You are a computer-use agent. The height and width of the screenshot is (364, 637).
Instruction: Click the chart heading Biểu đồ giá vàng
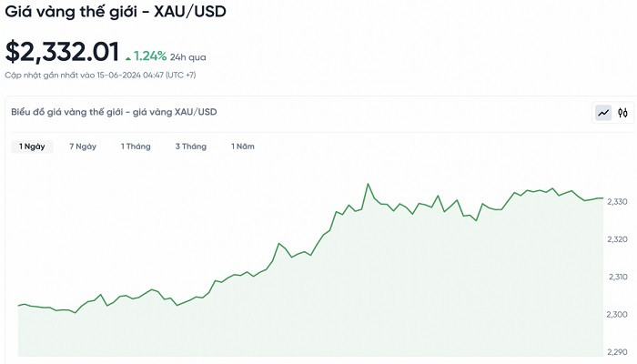coord(114,112)
